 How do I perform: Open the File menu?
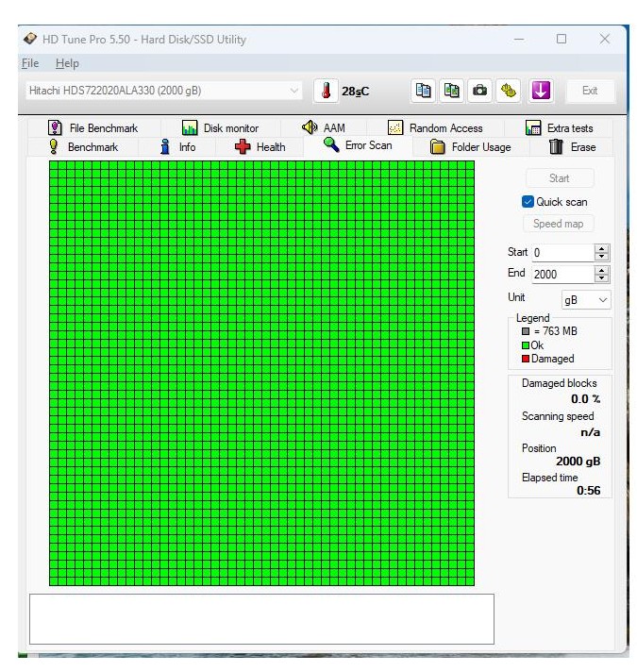click(x=30, y=63)
